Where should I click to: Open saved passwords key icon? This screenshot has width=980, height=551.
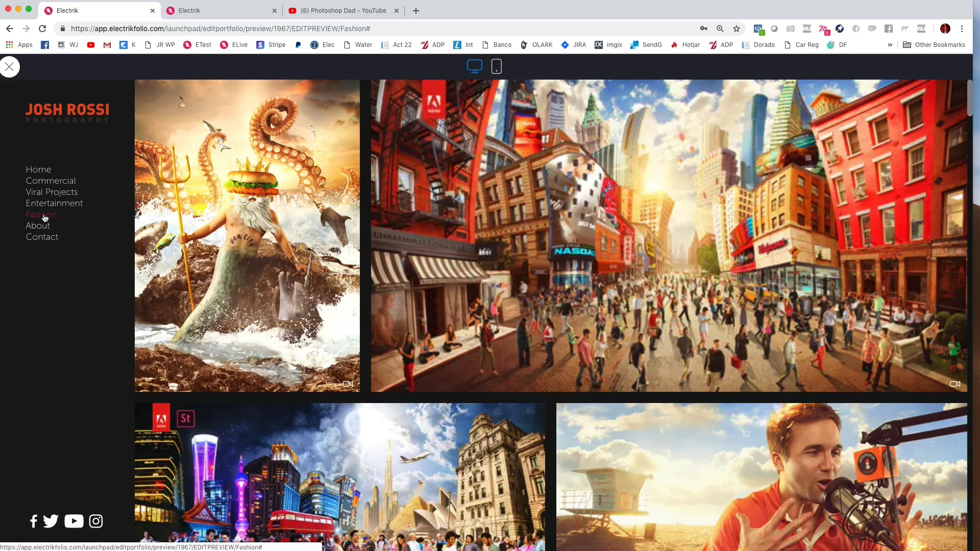click(x=704, y=29)
